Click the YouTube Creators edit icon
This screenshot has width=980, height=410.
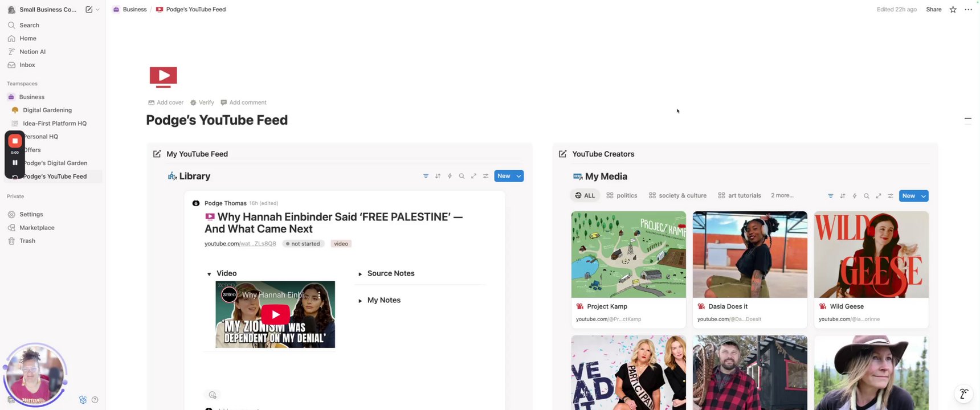(562, 154)
